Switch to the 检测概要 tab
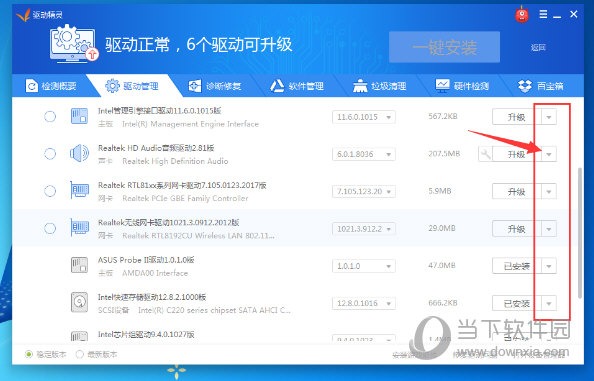The width and height of the screenshot is (594, 381). coord(51,86)
